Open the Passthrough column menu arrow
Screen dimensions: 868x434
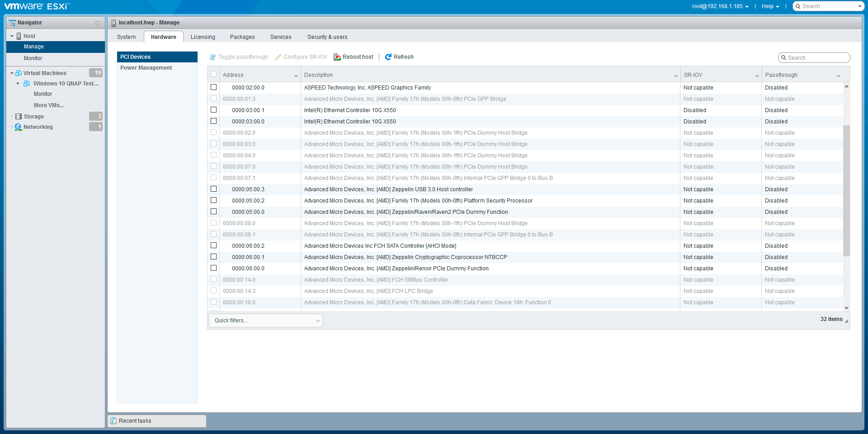tap(839, 75)
